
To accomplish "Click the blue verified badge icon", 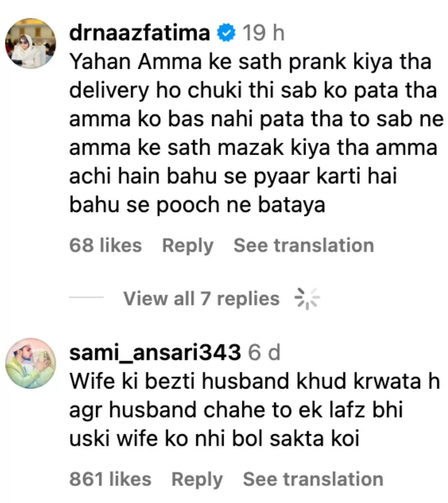I will (x=226, y=33).
